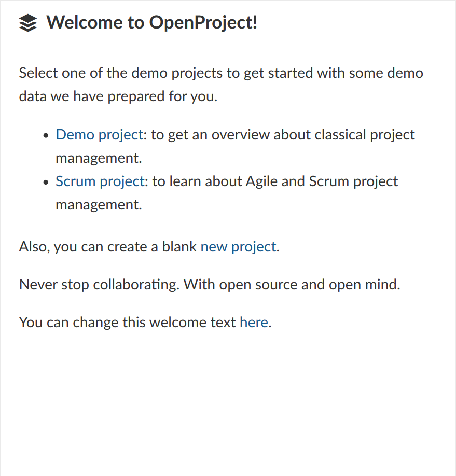This screenshot has width=456, height=476.
Task: Click the "With open source and open mind." sentence
Action: pyautogui.click(x=292, y=285)
